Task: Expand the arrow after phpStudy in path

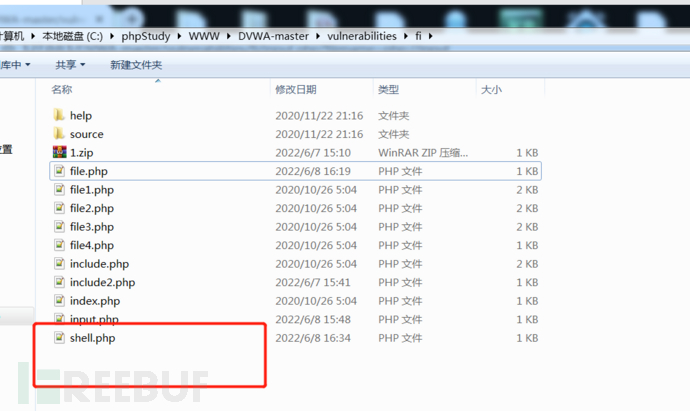Action: [179, 36]
